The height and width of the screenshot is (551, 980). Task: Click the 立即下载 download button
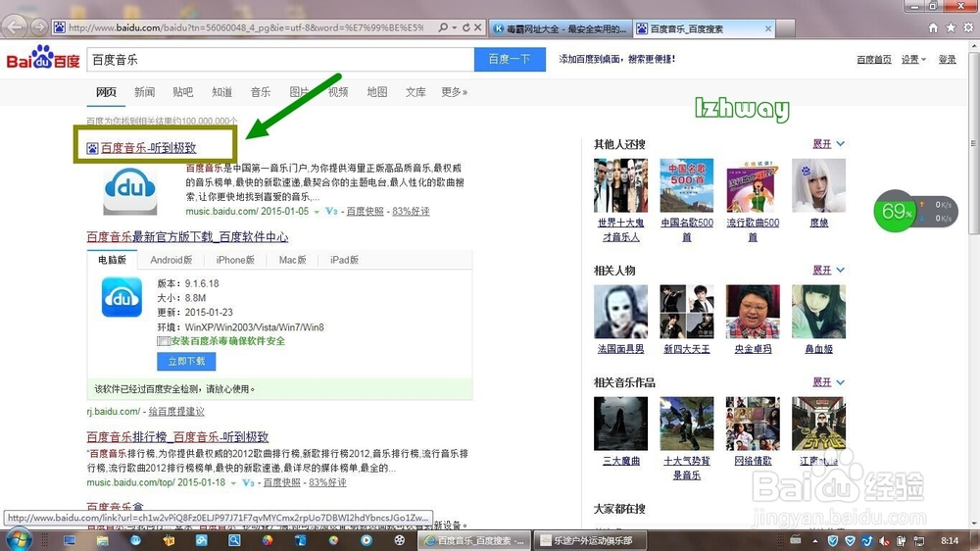[186, 362]
